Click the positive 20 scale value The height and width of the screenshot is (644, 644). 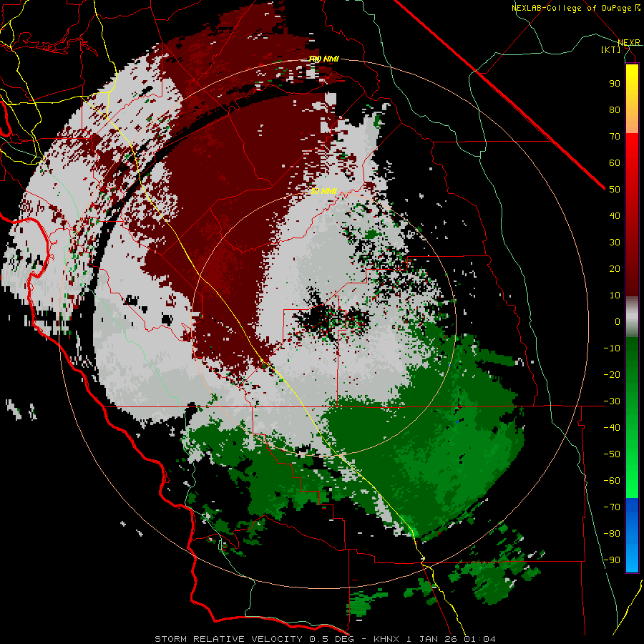615,268
